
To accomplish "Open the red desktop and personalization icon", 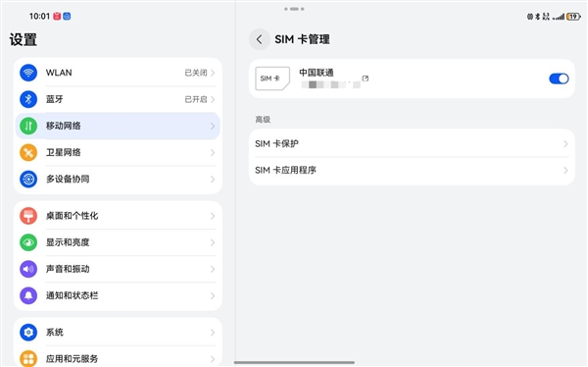I will click(x=28, y=216).
